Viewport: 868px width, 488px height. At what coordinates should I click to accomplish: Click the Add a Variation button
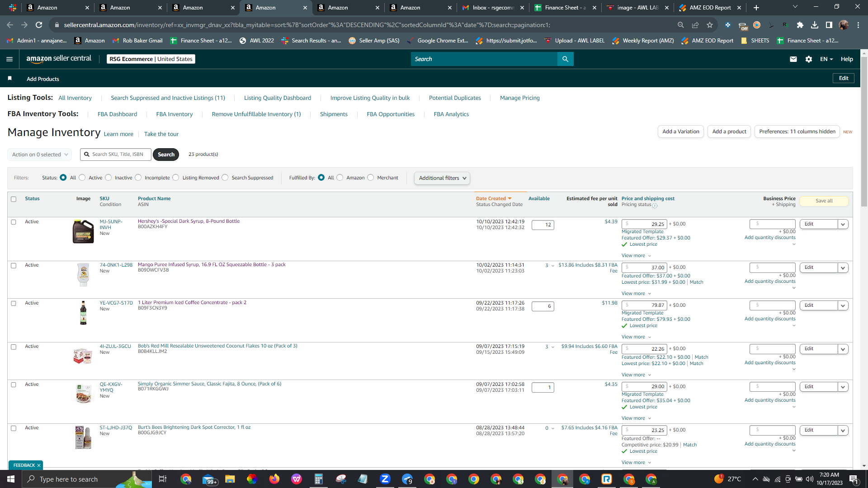680,131
